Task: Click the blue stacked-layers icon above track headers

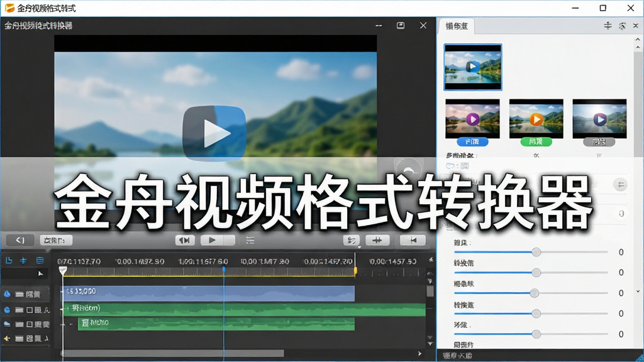Action: point(40,261)
